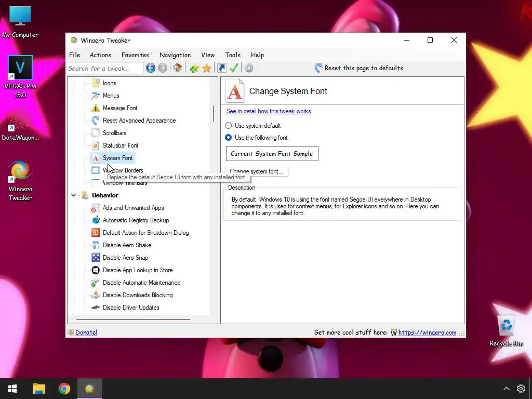Screen dimensions: 532x399
Task: Open Google Chrome from taskbar
Action: click(x=64, y=389)
